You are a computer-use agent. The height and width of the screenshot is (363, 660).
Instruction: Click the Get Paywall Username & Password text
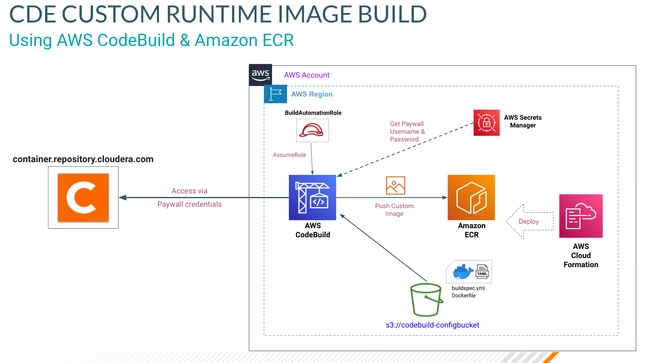pyautogui.click(x=407, y=131)
